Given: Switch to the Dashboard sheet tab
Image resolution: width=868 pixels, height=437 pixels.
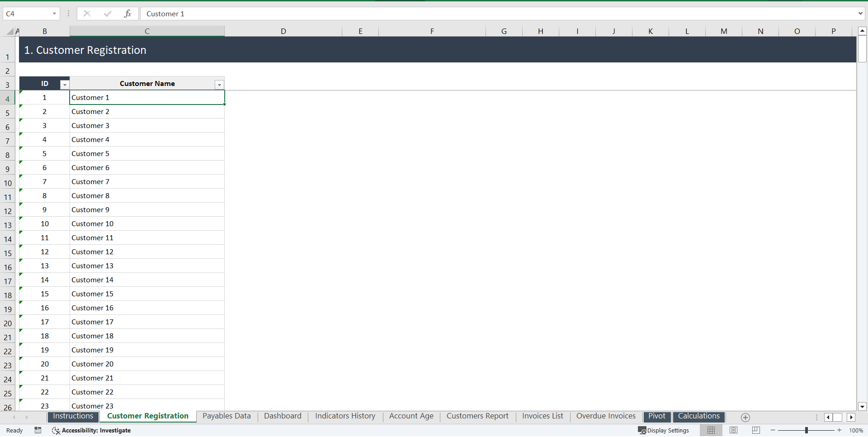Looking at the screenshot, I should click(x=283, y=416).
